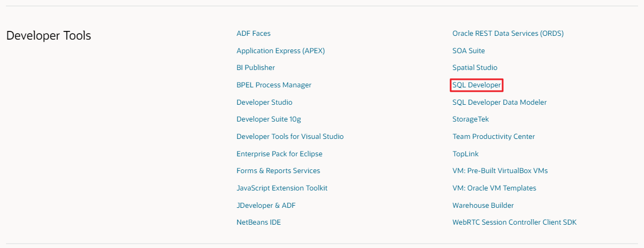Open VM: Oracle VM Templates link
Image resolution: width=644 pixels, height=248 pixels.
(x=494, y=188)
